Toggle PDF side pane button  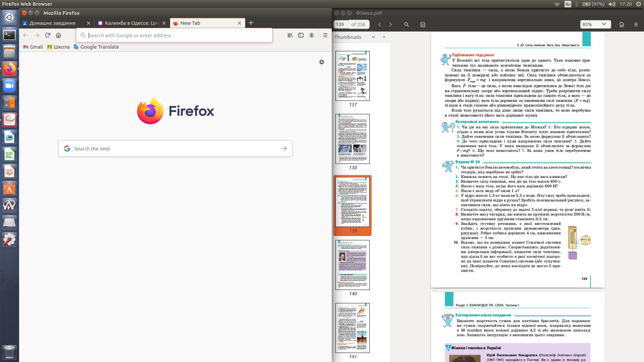(x=423, y=24)
